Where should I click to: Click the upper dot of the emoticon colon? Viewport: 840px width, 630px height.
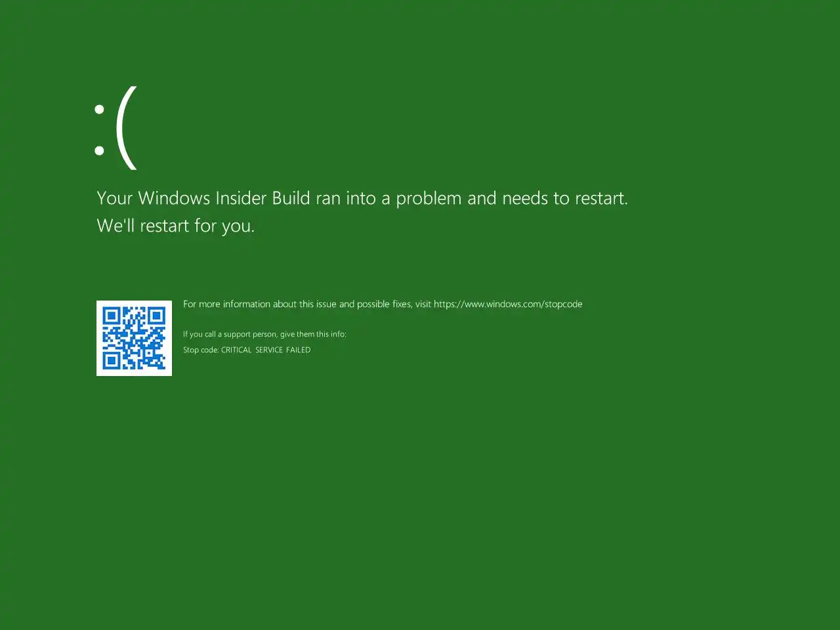point(99,110)
